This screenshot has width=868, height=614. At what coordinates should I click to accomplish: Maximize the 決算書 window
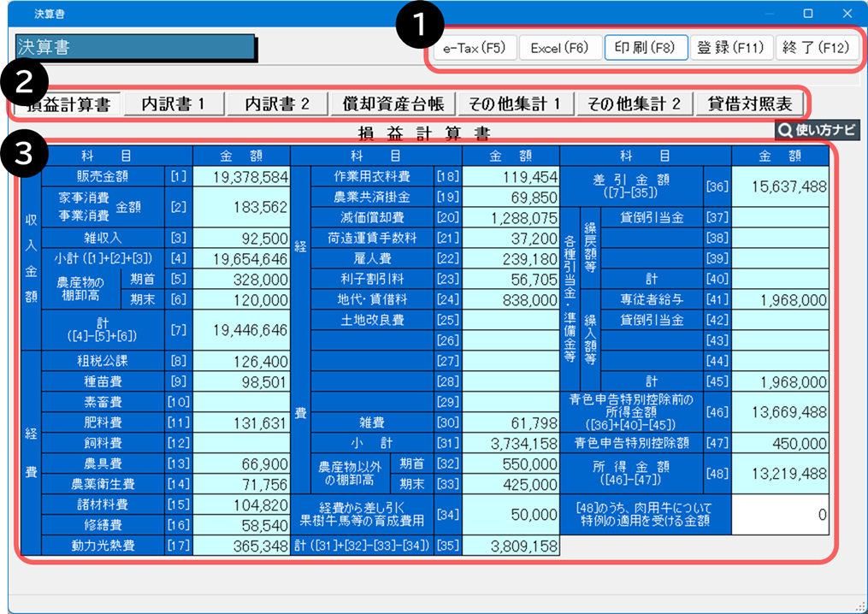point(808,13)
